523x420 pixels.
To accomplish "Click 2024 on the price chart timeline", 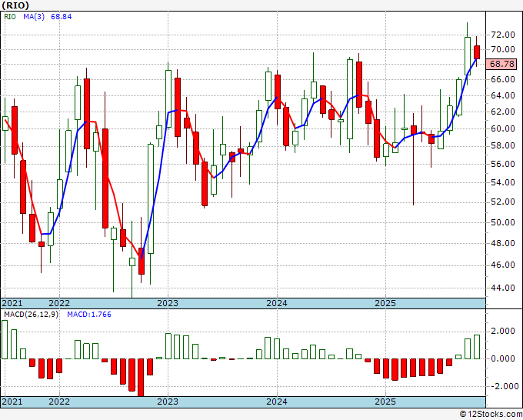I will tap(277, 303).
